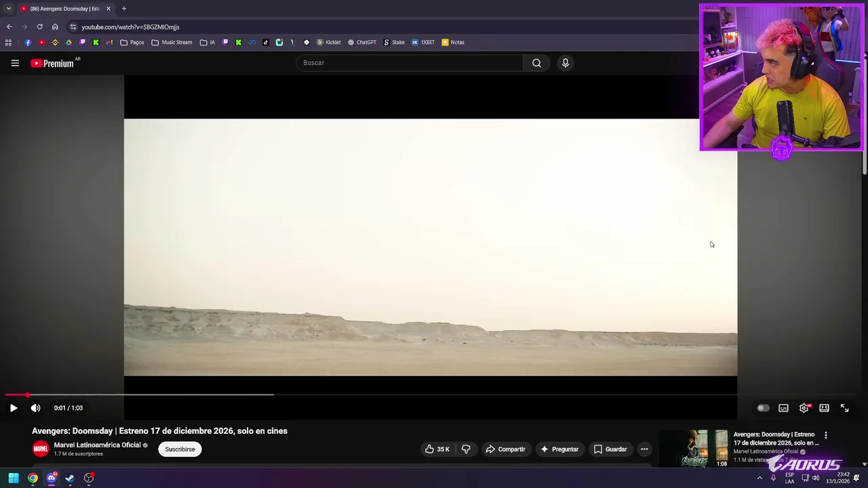Open the Meta bookmark icon
This screenshot has width=868, height=488.
coord(252,42)
